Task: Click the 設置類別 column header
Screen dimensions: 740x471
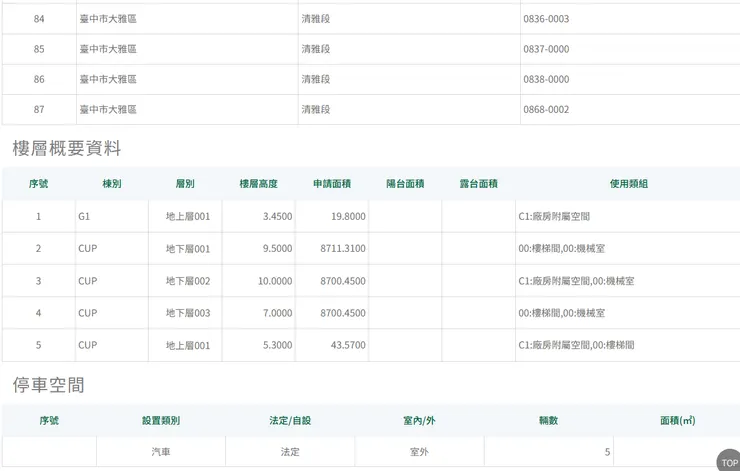Action: coord(161,421)
